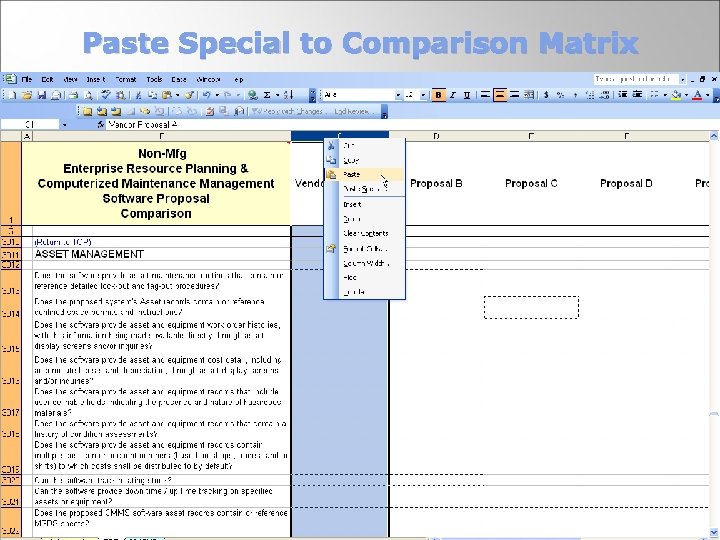This screenshot has height=540, width=720.
Task: Choose Clear Contents in the context menu
Action: point(365,233)
